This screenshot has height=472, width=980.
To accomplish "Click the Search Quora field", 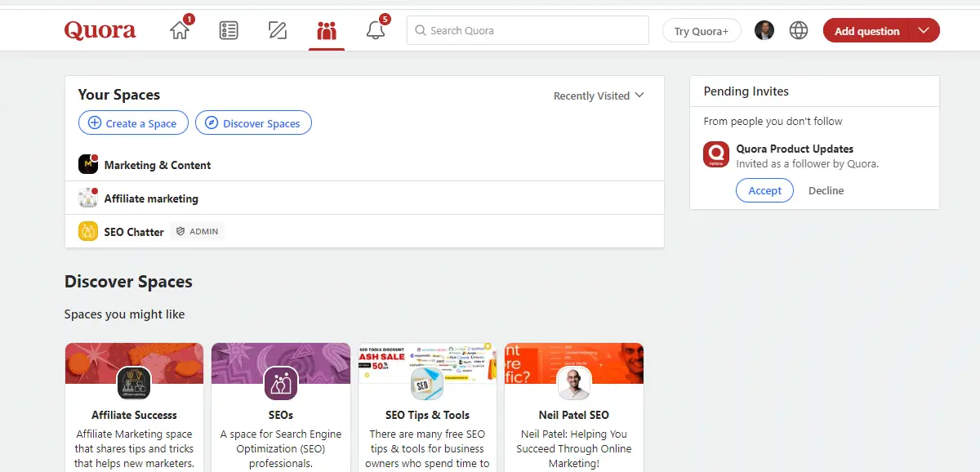I will [528, 30].
